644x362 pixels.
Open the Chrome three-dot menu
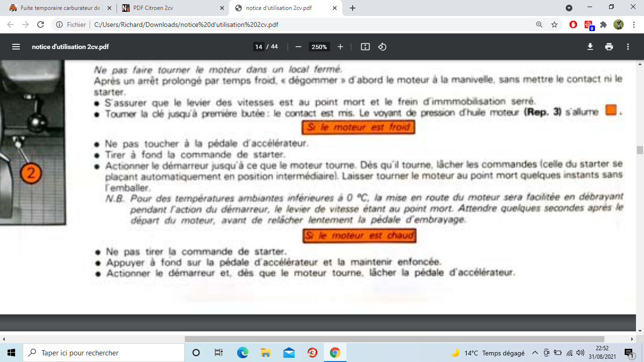pyautogui.click(x=633, y=25)
